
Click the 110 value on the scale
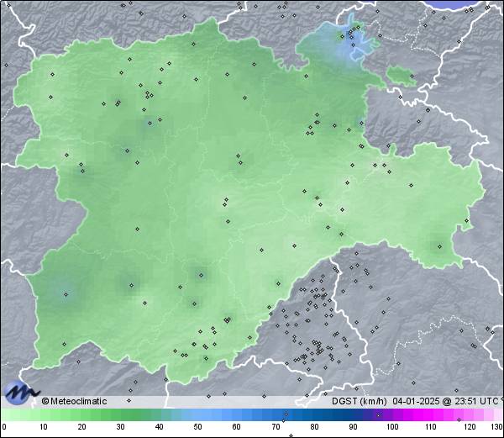[x=431, y=427]
